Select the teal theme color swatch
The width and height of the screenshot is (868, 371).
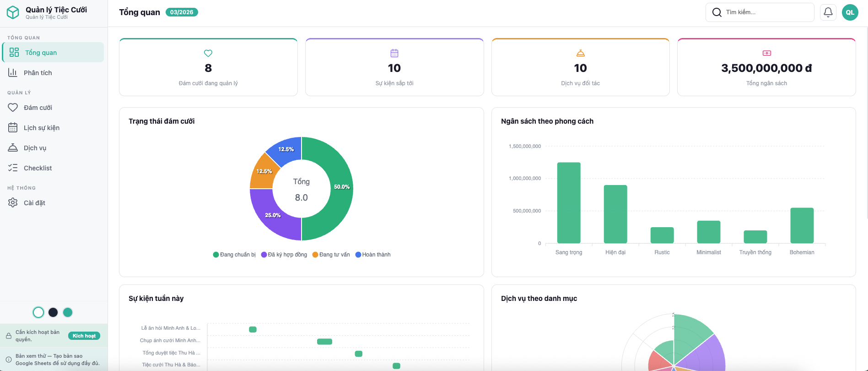point(68,312)
